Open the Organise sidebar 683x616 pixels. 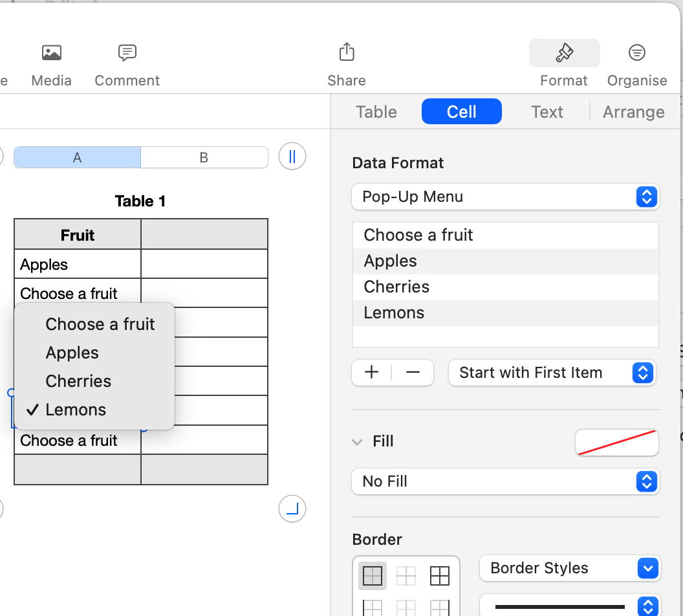tap(636, 53)
